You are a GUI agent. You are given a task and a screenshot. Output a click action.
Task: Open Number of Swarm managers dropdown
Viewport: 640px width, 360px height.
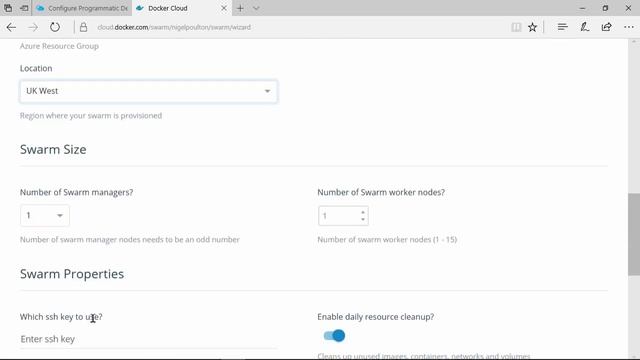pos(44,216)
